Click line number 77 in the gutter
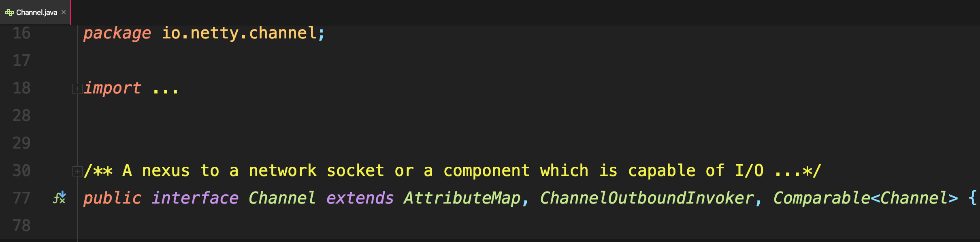Screen dimensions: 980x242 click(21, 198)
